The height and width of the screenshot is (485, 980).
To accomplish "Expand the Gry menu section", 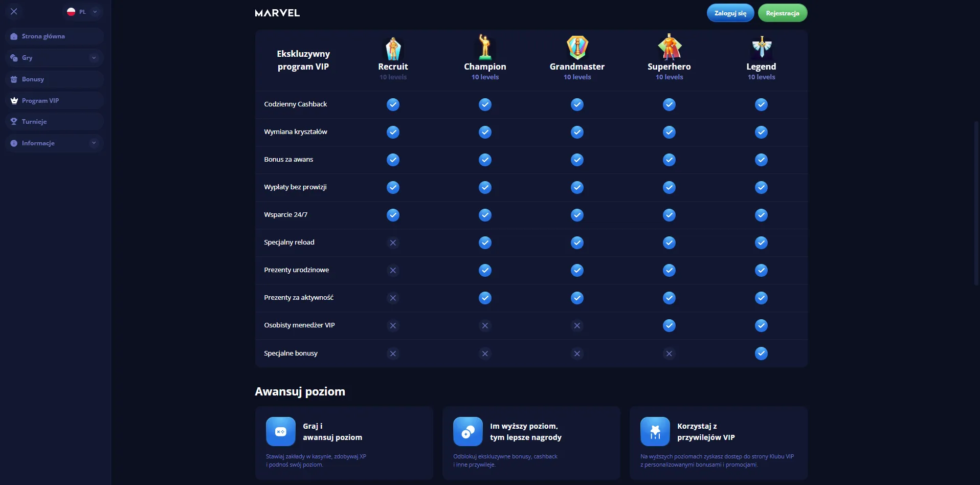I will click(x=94, y=58).
